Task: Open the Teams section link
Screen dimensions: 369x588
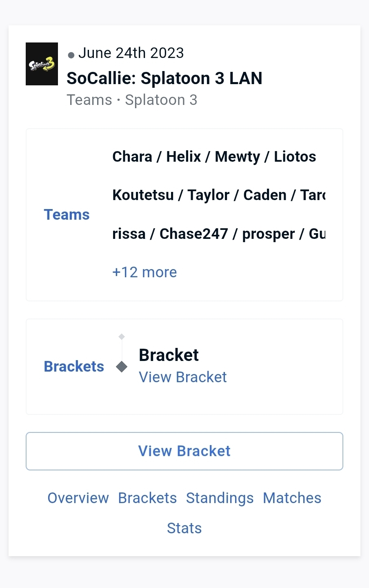Action: tap(67, 215)
